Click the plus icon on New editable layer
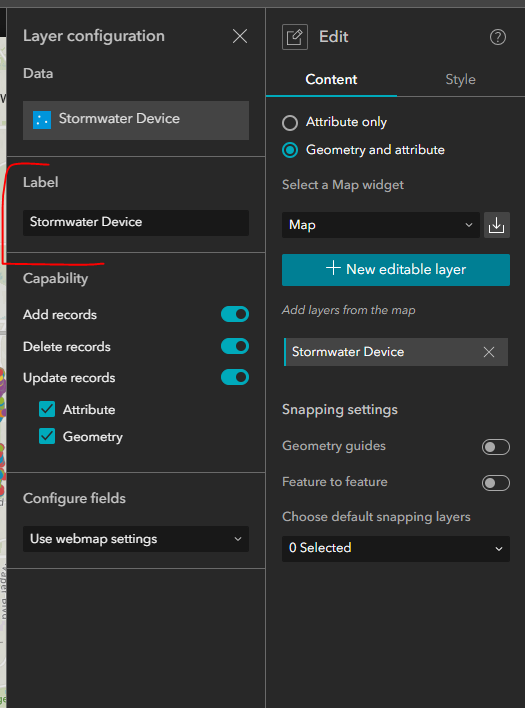525x708 pixels. [x=333, y=268]
